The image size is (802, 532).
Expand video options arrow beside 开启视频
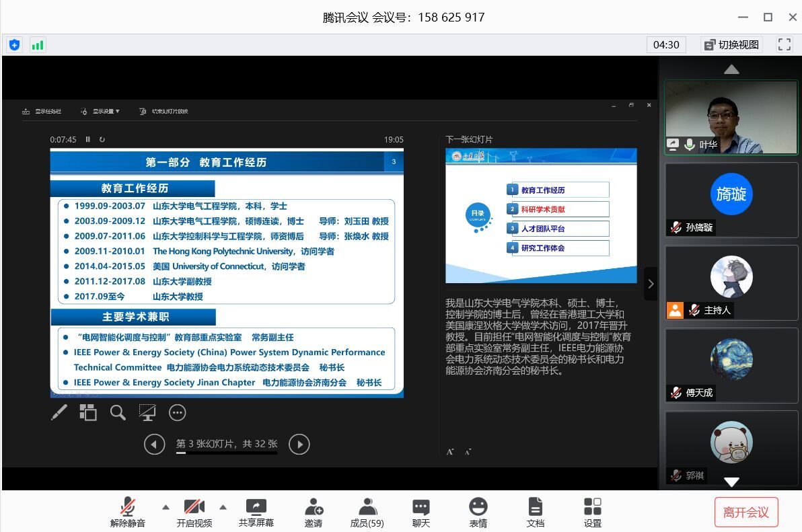(x=223, y=506)
